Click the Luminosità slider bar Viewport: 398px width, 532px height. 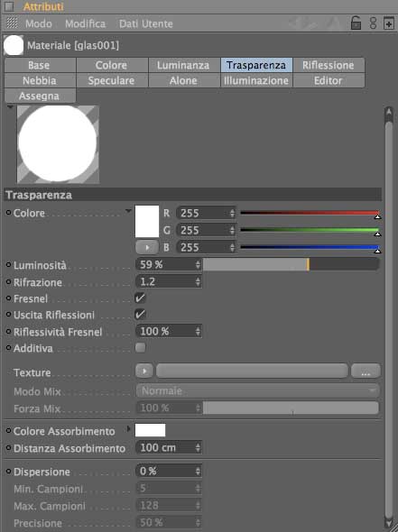(291, 264)
